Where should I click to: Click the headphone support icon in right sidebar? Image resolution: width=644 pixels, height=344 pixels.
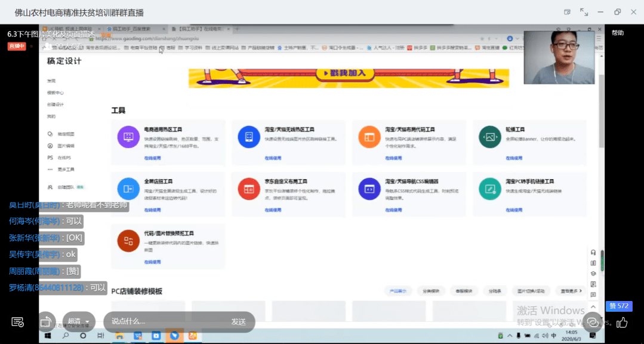(x=593, y=252)
